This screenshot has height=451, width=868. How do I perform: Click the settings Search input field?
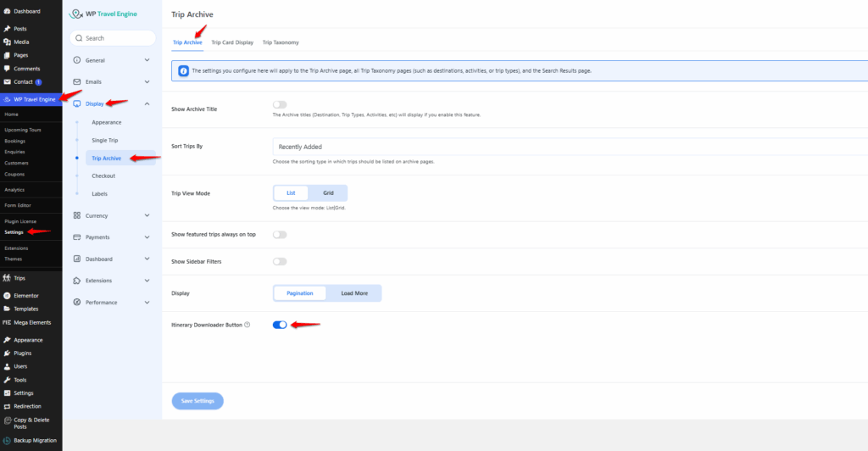[114, 38]
